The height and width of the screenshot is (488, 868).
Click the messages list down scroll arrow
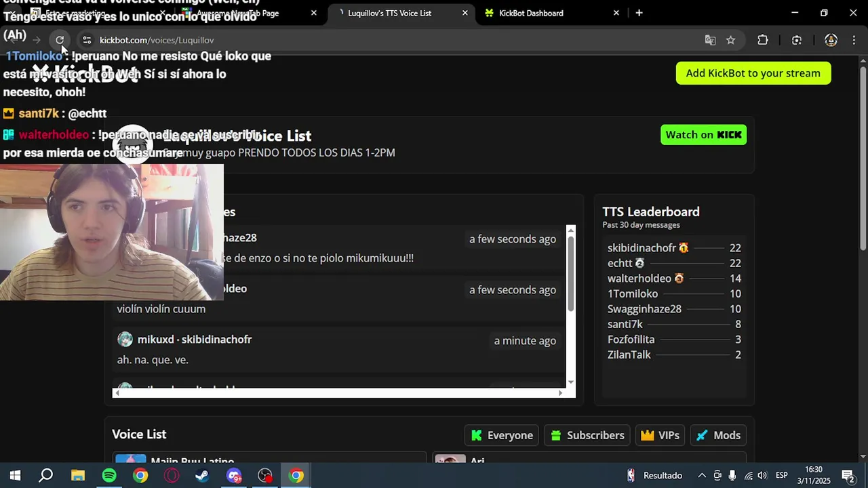point(570,382)
